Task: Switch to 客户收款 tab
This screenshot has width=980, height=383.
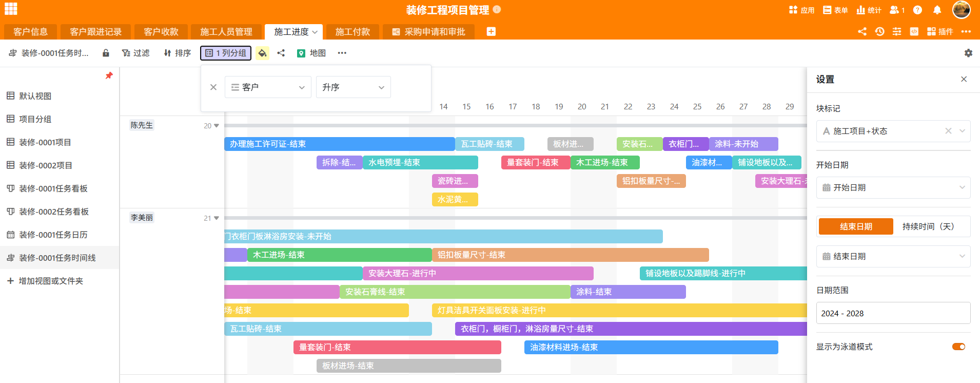Action: click(161, 32)
